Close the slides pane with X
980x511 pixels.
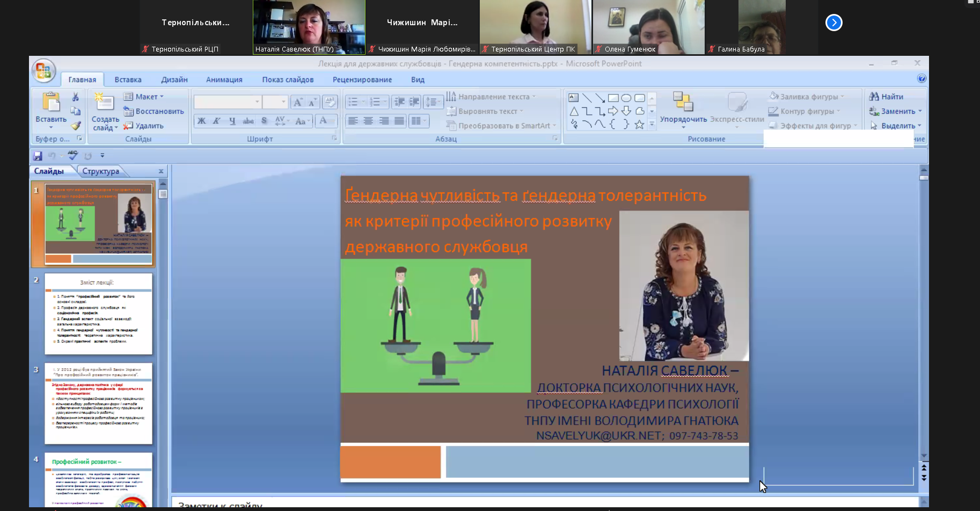pyautogui.click(x=161, y=171)
